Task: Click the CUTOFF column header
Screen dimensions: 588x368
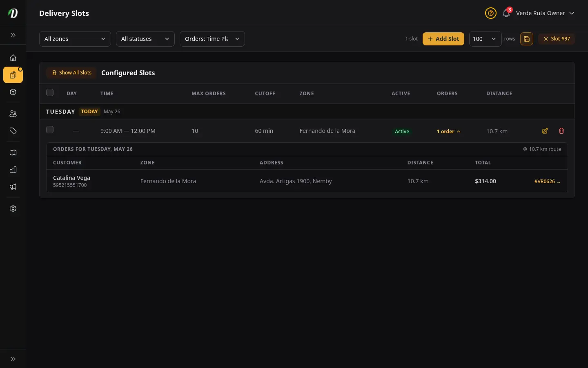Action: 265,94
